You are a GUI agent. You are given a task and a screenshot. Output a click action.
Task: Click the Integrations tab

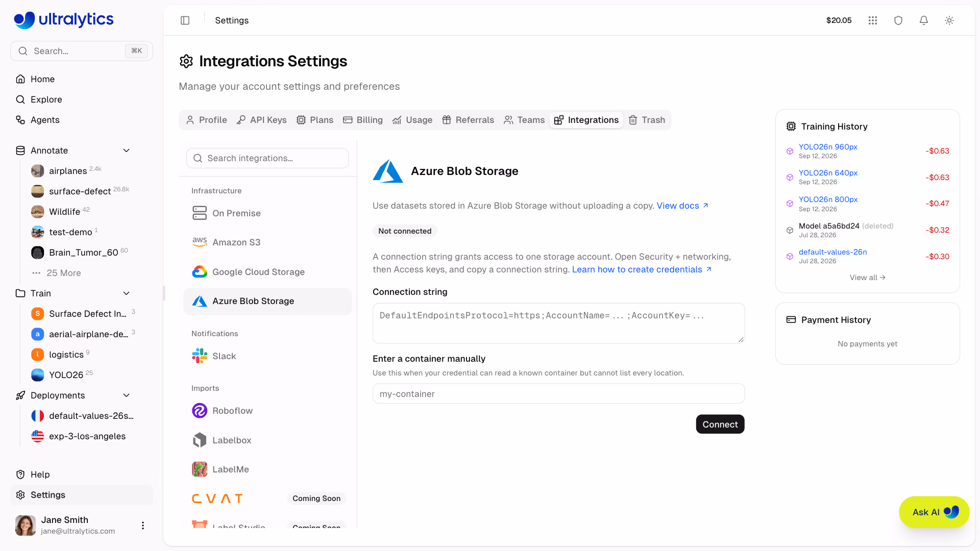pyautogui.click(x=586, y=120)
